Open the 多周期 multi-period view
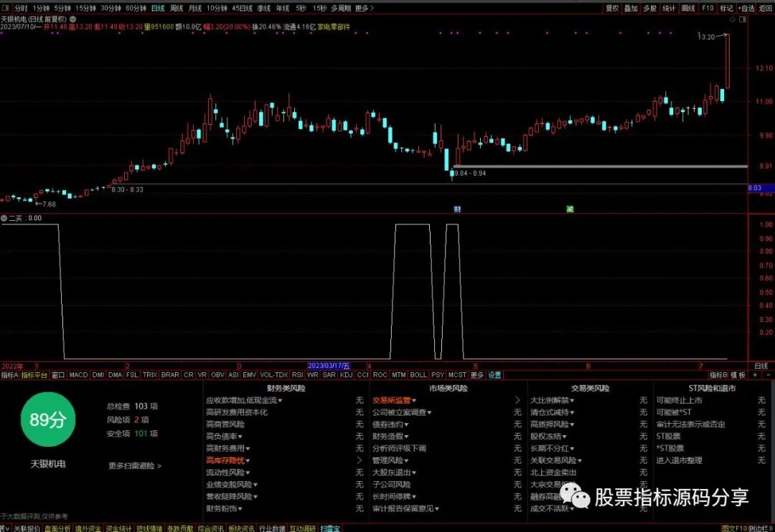The image size is (775, 532). tap(341, 8)
